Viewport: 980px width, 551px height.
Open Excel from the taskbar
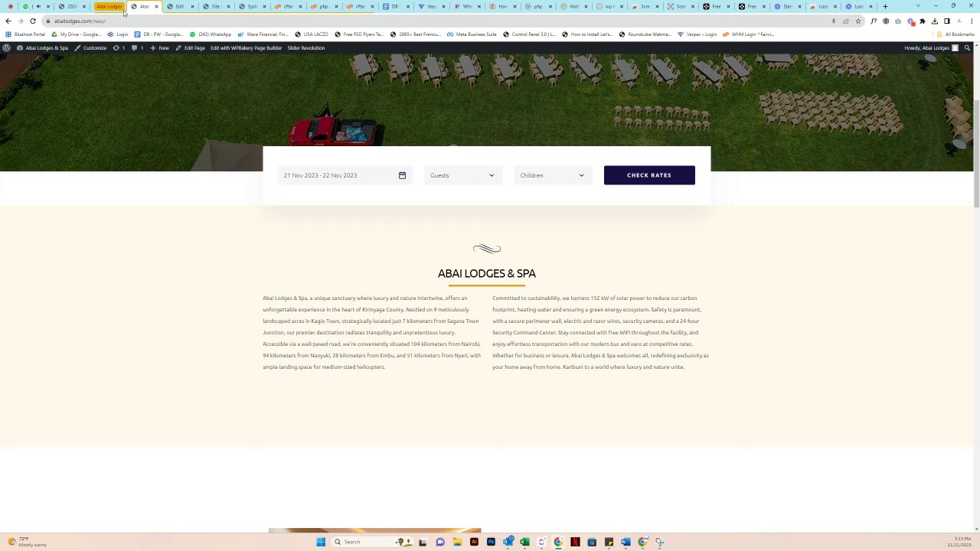point(524,542)
